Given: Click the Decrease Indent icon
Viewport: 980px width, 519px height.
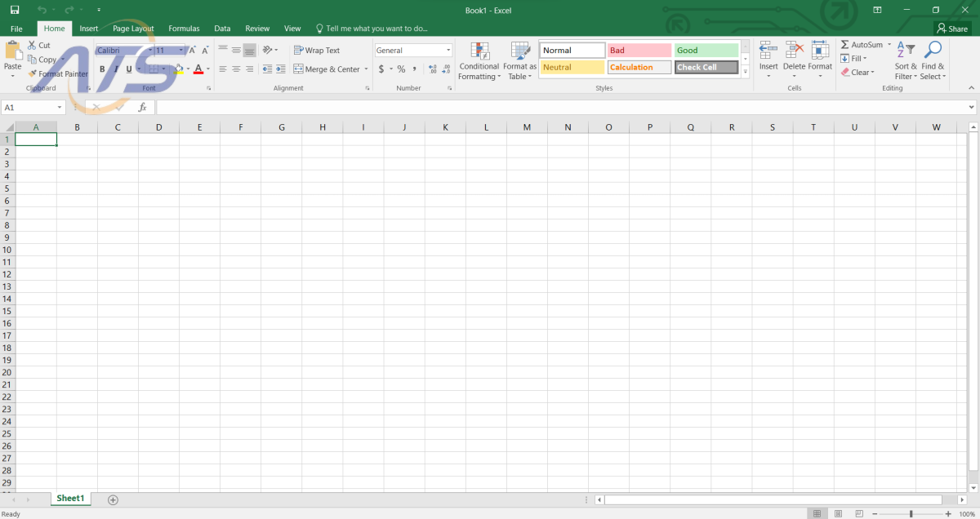Looking at the screenshot, I should click(267, 69).
